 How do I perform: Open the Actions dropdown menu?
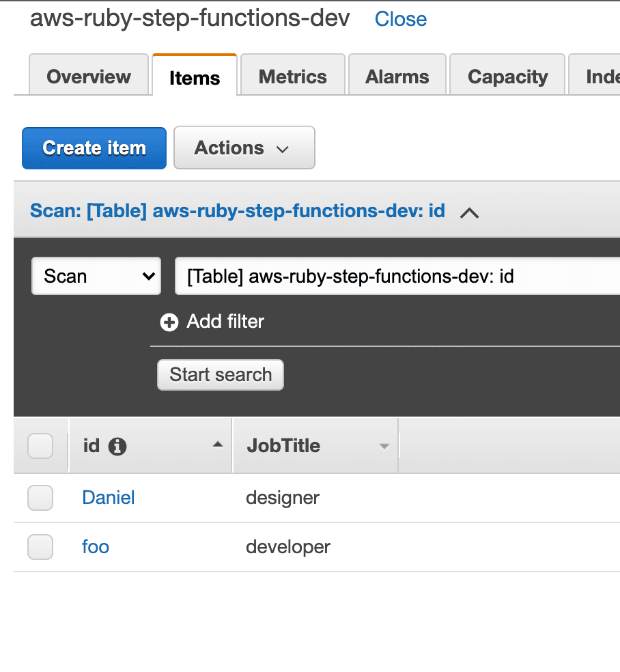coord(244,148)
